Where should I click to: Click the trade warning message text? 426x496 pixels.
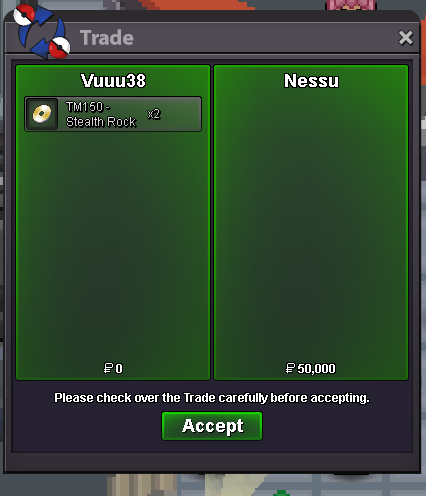pyautogui.click(x=212, y=398)
